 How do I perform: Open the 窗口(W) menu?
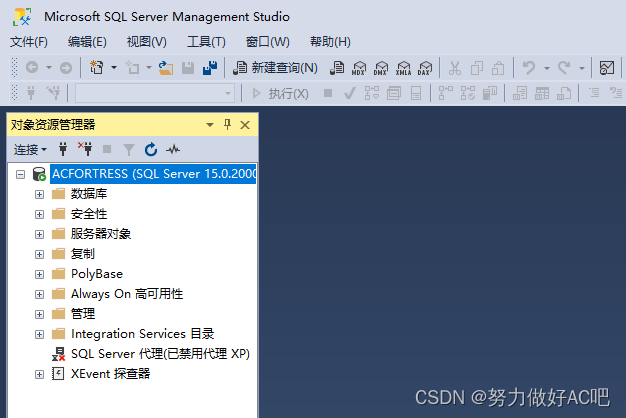pyautogui.click(x=267, y=42)
